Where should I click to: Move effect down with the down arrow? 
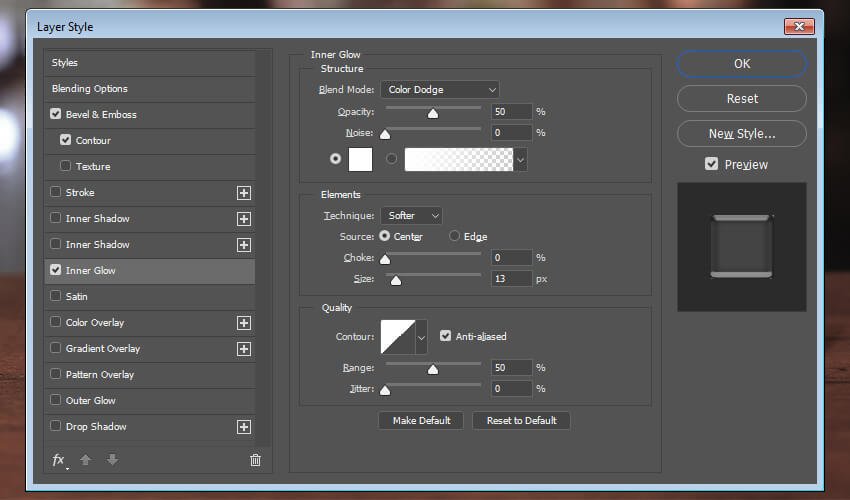[112, 460]
